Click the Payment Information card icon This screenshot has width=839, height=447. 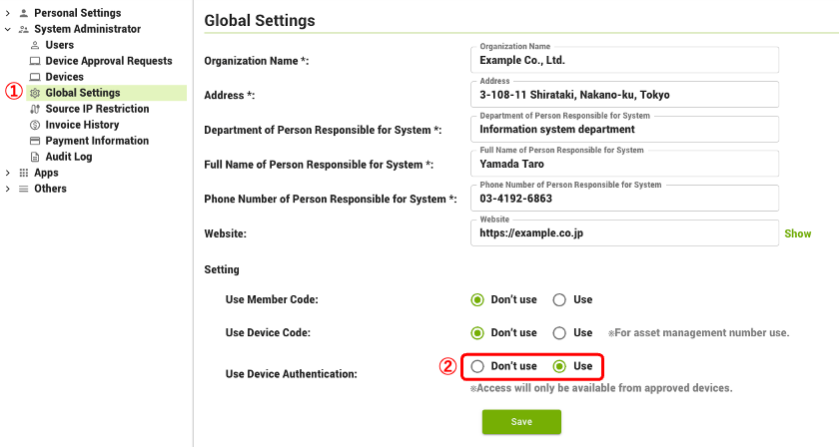35,141
